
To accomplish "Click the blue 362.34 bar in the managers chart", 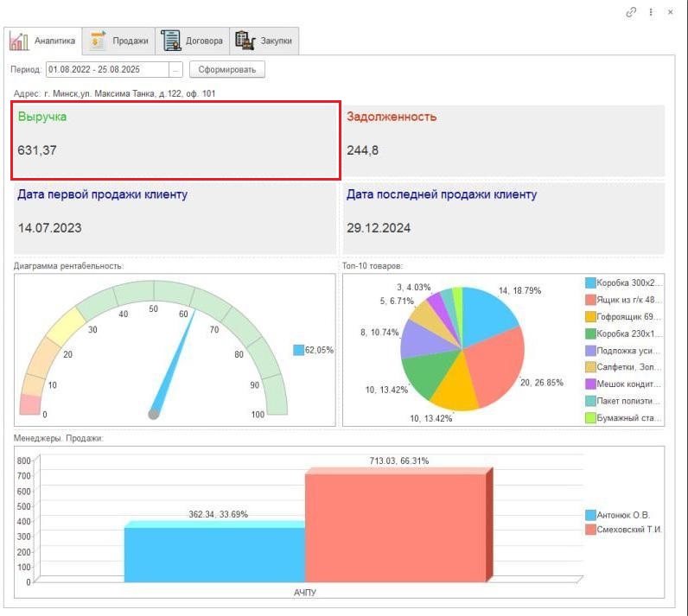I will [214, 553].
